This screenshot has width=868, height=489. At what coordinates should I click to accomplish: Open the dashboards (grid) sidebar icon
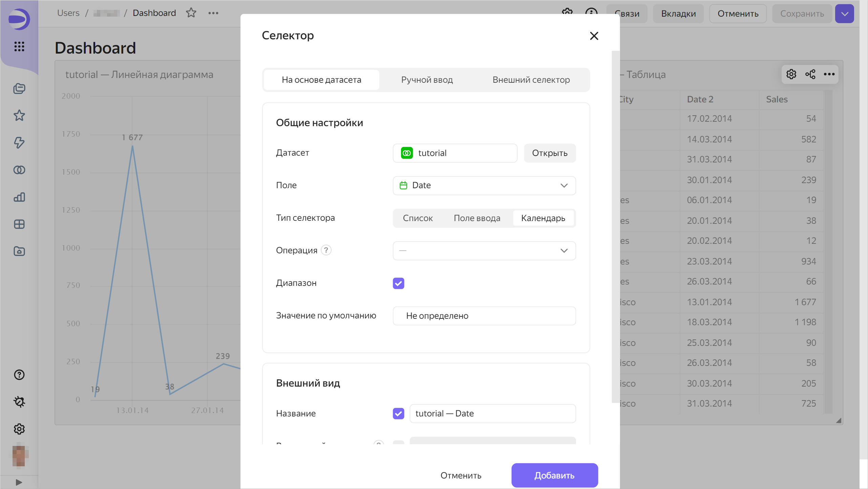19,224
